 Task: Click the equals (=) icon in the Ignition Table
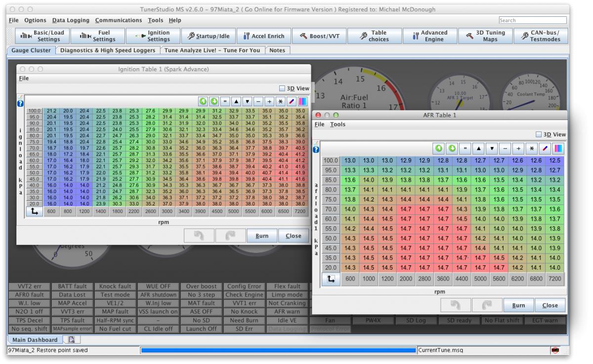(225, 101)
